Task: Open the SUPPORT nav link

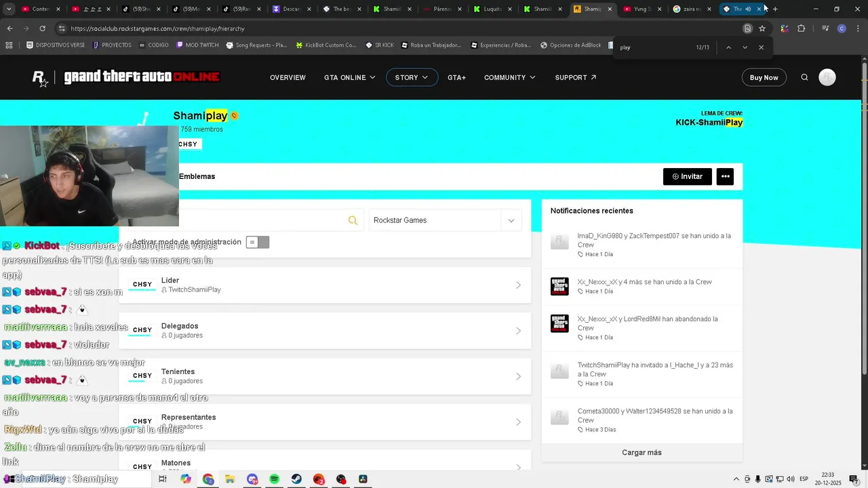Action: pyautogui.click(x=575, y=77)
